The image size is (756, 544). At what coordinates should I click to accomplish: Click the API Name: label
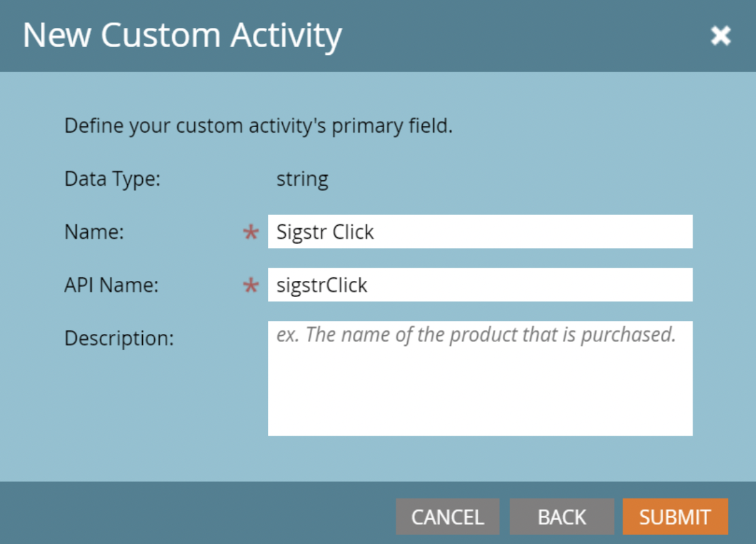pyautogui.click(x=111, y=285)
